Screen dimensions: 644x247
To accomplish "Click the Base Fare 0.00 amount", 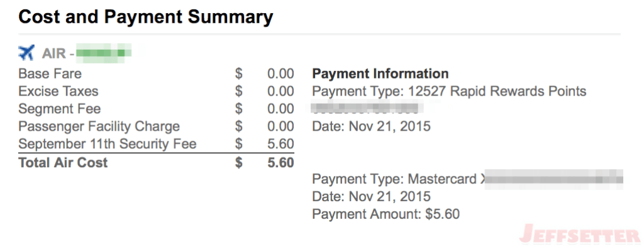I will (x=280, y=74).
